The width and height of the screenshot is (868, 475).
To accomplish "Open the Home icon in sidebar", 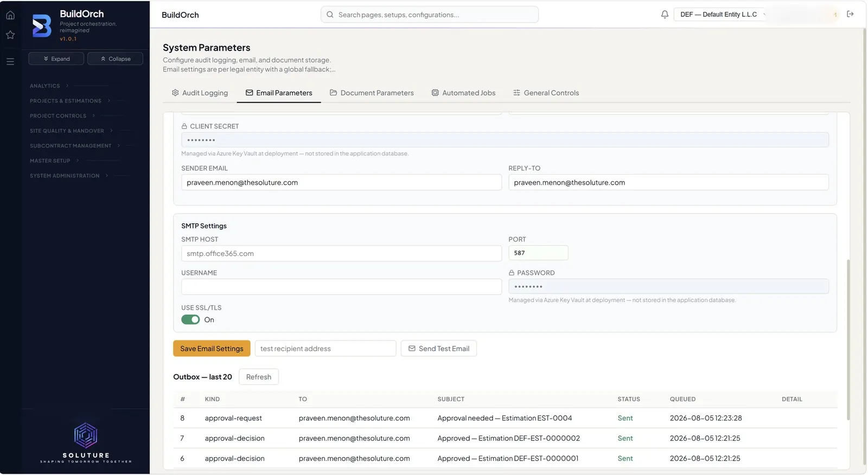I will [10, 15].
